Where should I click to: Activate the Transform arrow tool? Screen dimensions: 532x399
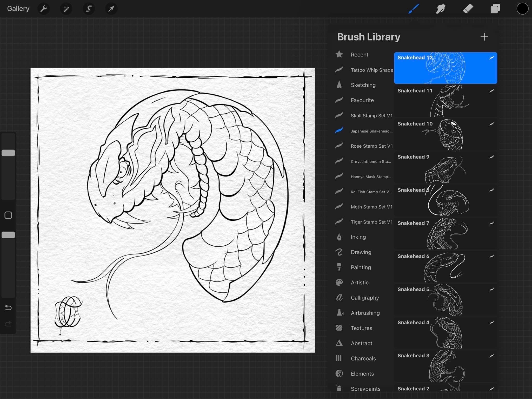click(111, 9)
